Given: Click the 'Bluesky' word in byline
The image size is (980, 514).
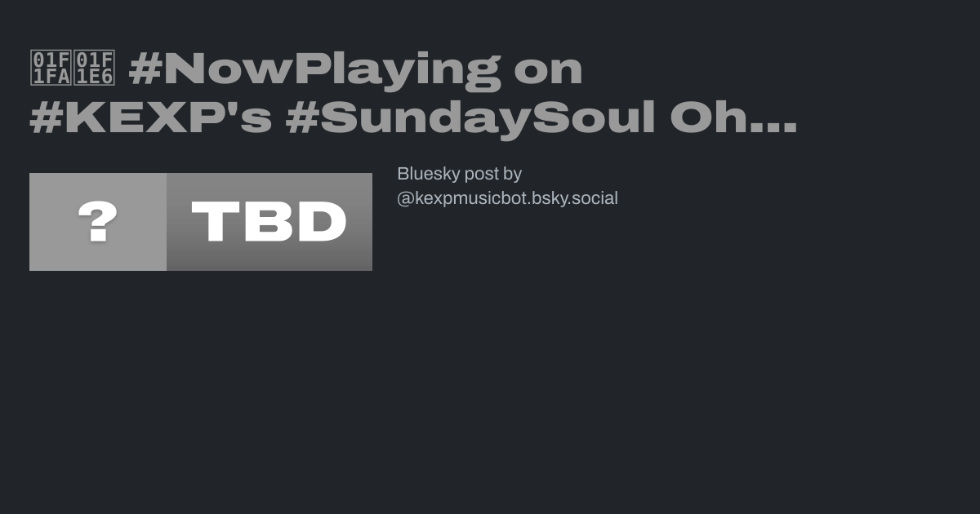Looking at the screenshot, I should [428, 174].
